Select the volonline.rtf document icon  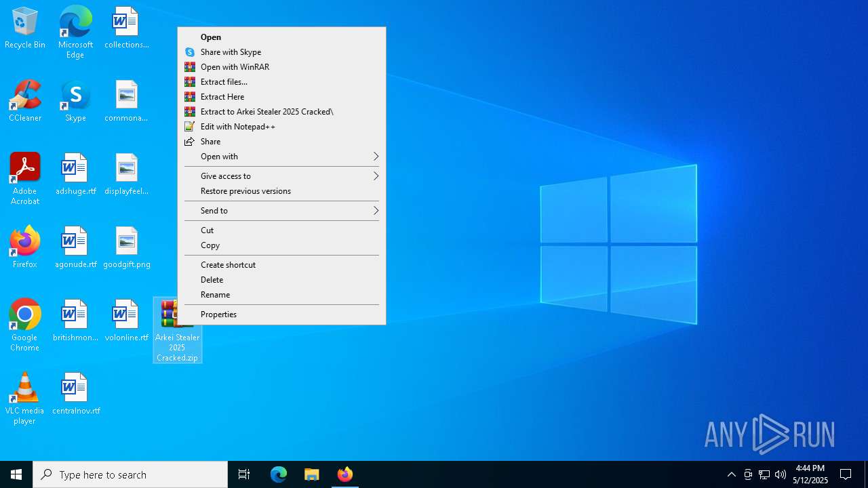(127, 321)
